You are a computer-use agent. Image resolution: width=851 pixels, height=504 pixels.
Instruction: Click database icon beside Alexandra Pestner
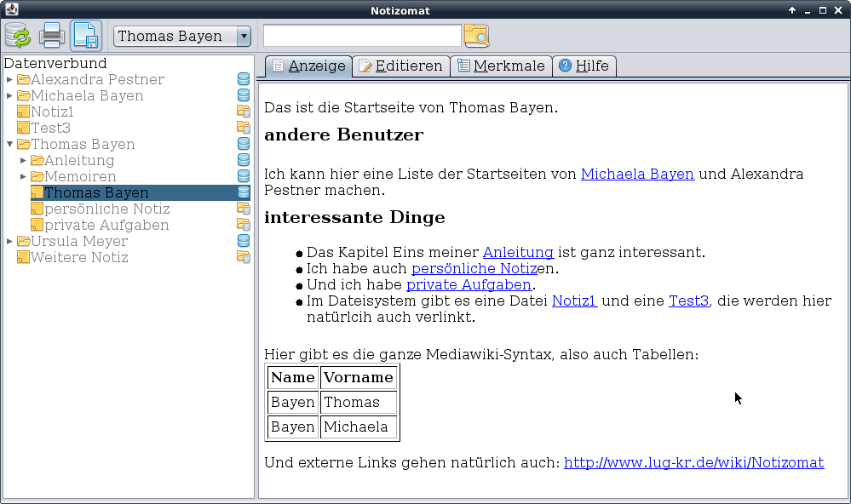244,80
